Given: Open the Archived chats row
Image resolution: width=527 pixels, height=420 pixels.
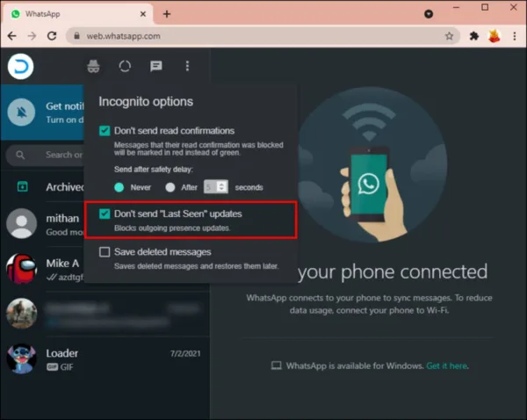Looking at the screenshot, I should click(x=42, y=186).
